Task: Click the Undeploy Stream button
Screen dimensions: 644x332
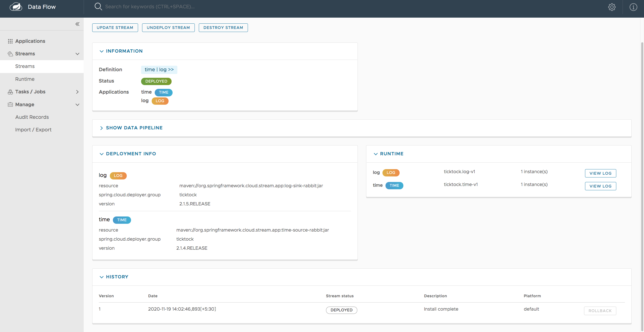Action: coord(168,28)
